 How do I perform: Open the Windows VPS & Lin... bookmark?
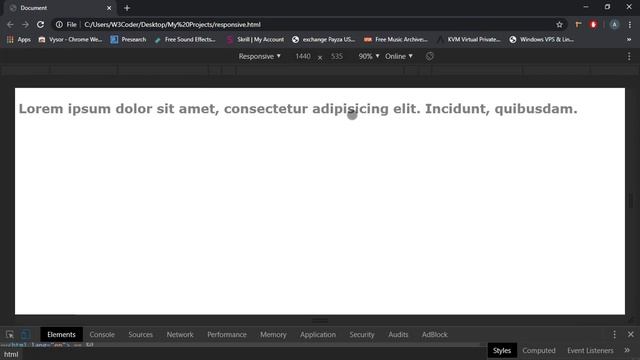[541, 40]
